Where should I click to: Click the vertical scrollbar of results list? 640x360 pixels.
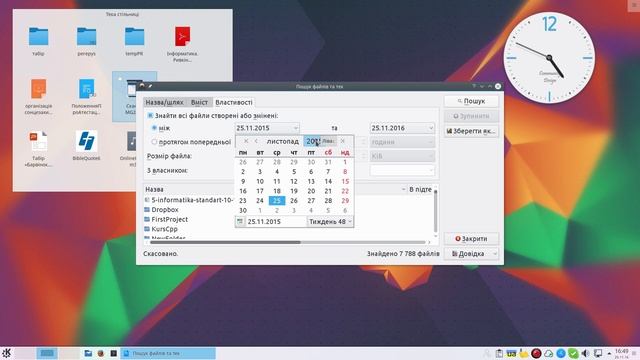point(436,210)
